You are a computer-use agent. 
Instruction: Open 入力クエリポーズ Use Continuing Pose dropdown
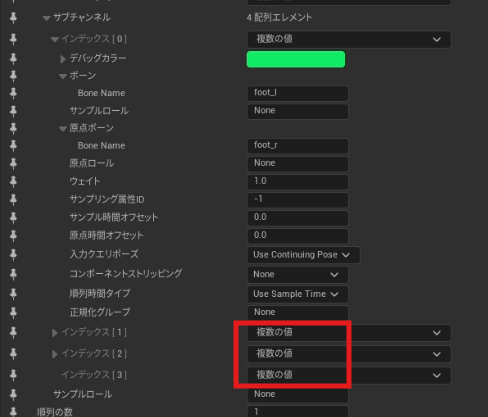(x=303, y=255)
